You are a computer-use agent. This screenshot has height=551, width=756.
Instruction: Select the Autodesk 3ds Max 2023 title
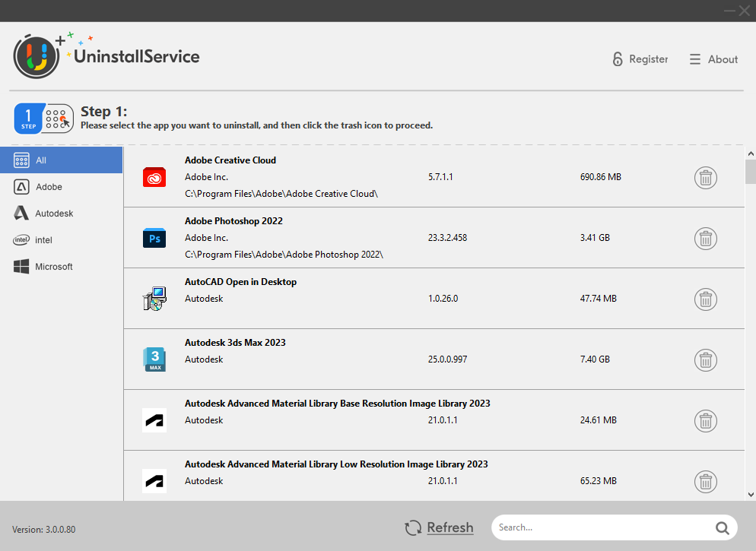235,343
